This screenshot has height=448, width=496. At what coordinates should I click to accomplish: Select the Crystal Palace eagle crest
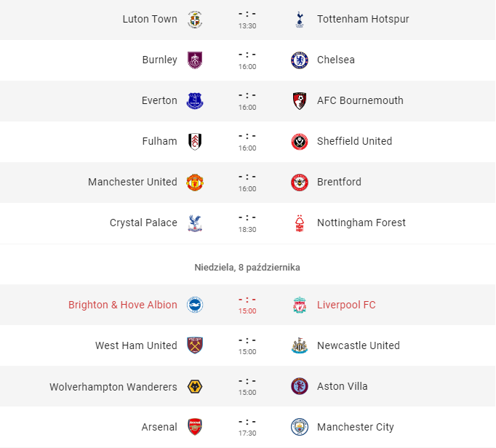[195, 223]
